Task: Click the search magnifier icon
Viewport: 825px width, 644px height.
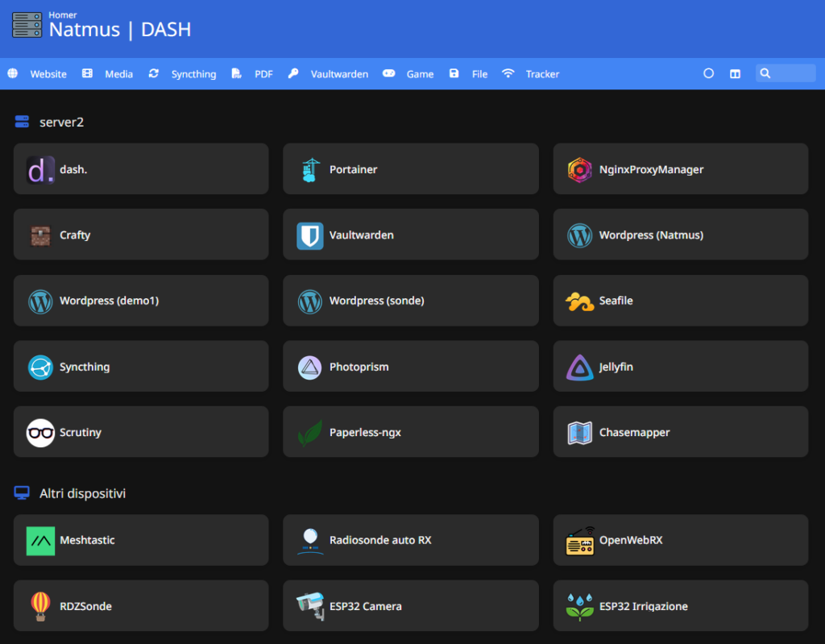Action: click(x=765, y=73)
